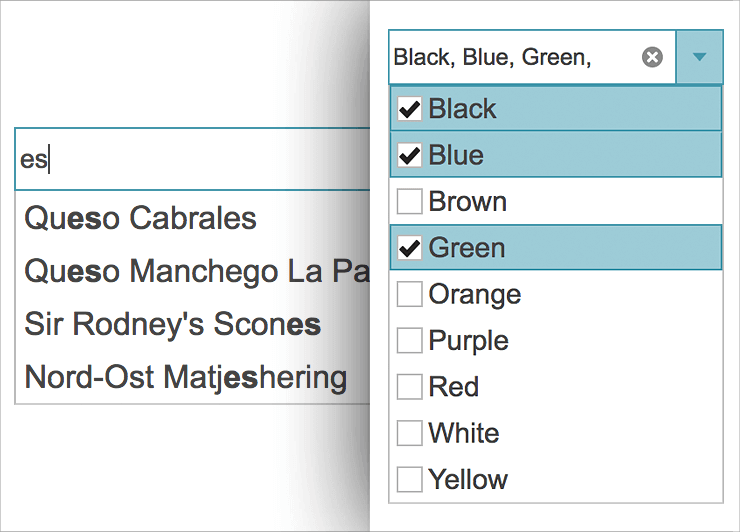
Task: Choose Nord-Ost Matjeshering from the list
Action: (186, 377)
